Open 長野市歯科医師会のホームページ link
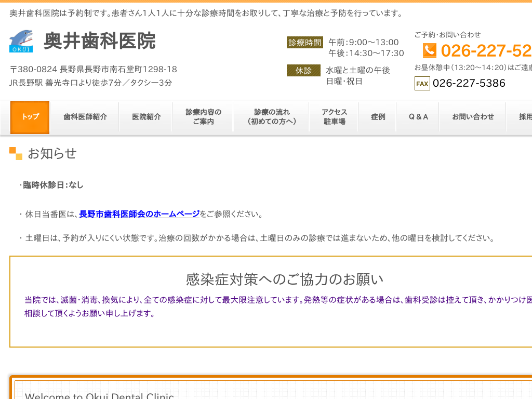This screenshot has height=399, width=532. 138,213
